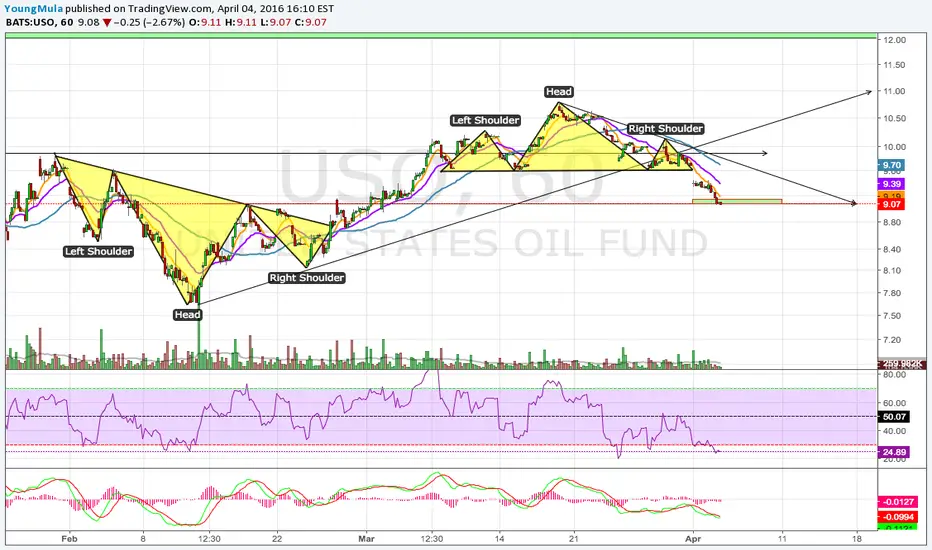Click the 11.50 price axis label
Image resolution: width=932 pixels, height=550 pixels.
click(895, 65)
